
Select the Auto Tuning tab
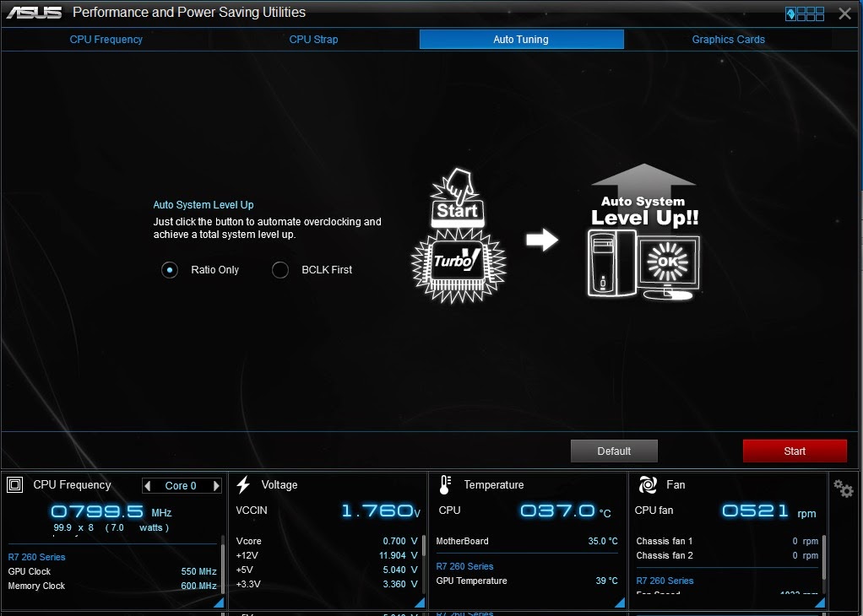click(x=521, y=39)
